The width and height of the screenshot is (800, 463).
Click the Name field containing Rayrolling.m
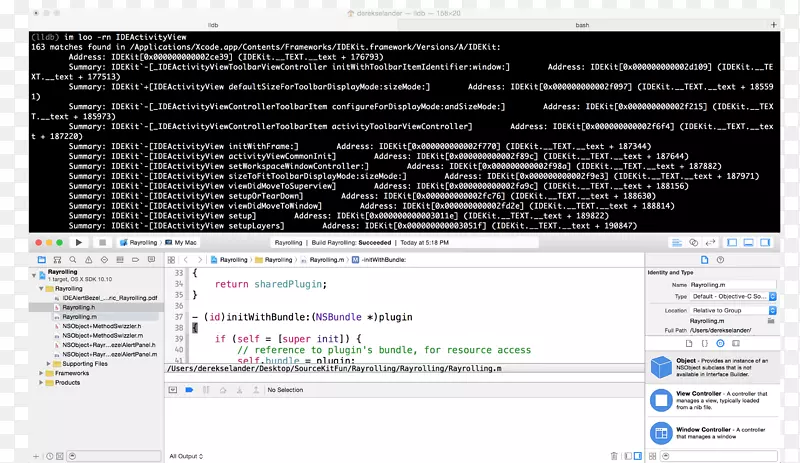click(732, 285)
